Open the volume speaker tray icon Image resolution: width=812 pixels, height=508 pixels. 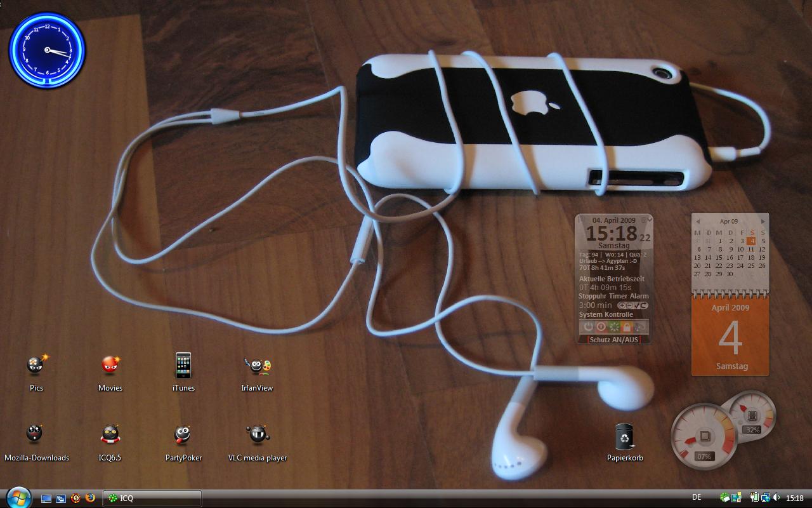tap(776, 497)
